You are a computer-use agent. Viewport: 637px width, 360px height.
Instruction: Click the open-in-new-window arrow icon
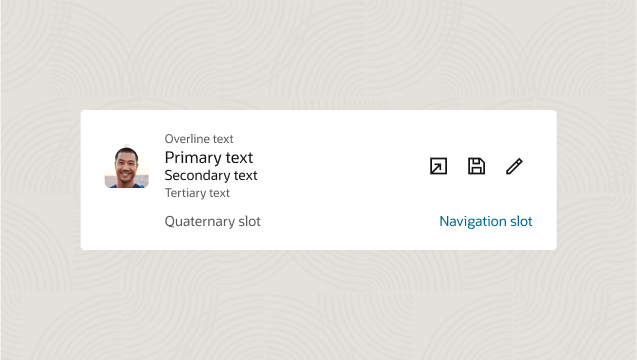click(x=438, y=166)
